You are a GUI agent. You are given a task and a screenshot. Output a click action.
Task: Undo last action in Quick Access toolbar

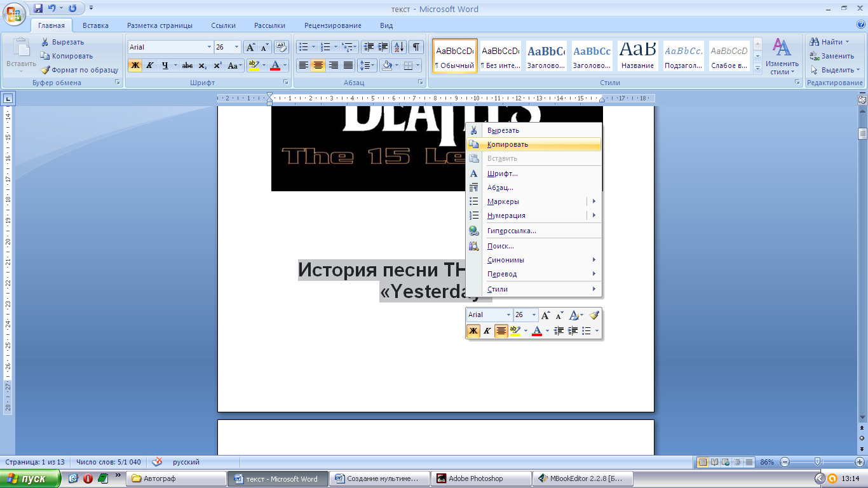tap(52, 9)
